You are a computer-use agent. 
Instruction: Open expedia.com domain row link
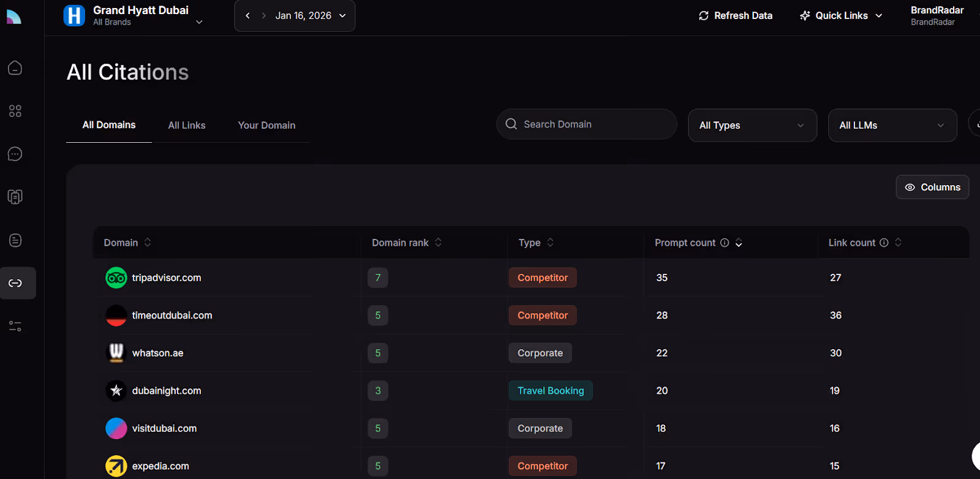pos(160,466)
